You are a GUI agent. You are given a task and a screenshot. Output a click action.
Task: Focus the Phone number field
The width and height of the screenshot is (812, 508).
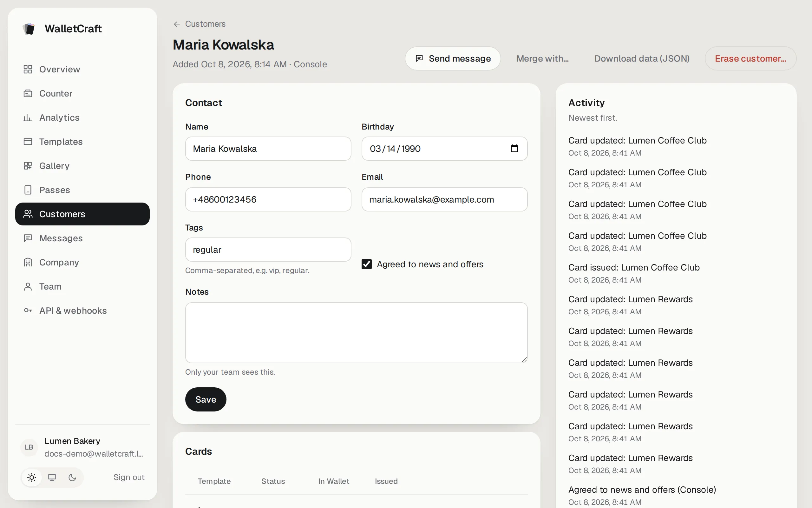click(x=268, y=199)
